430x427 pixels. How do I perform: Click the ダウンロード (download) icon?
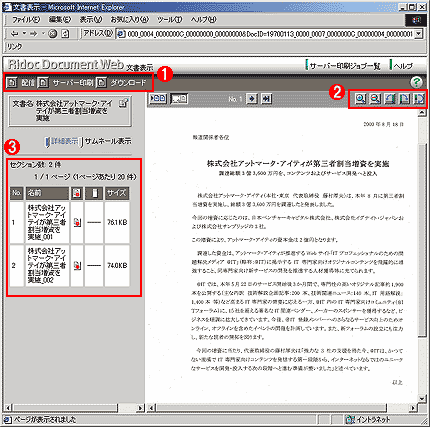101,82
